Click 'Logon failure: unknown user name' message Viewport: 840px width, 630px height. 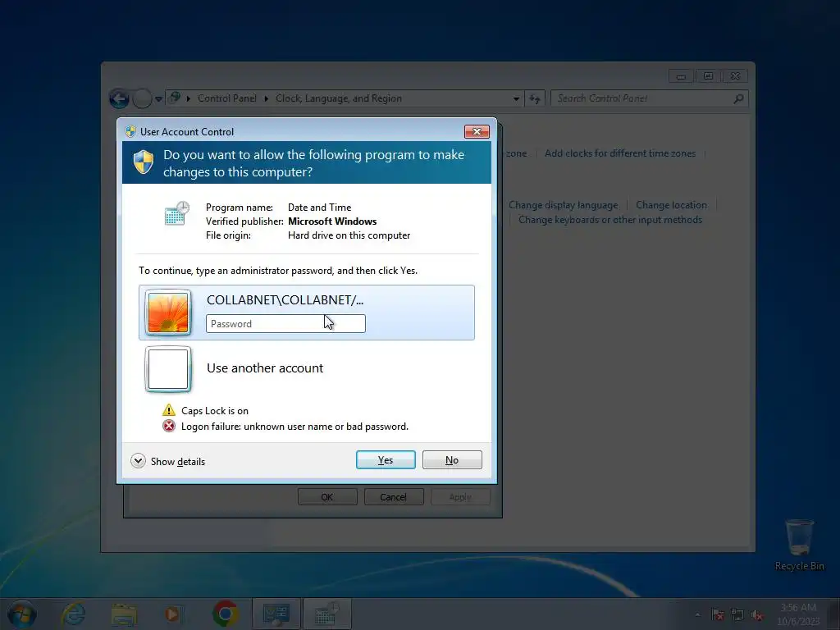[x=294, y=427]
